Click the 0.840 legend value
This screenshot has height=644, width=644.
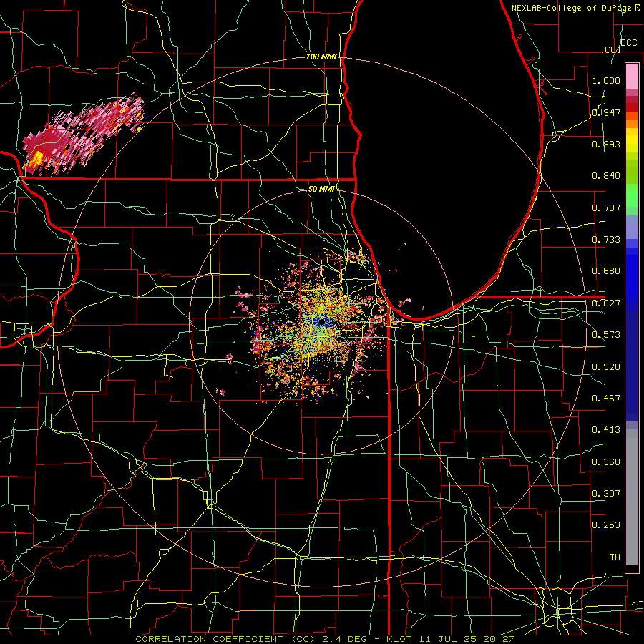(606, 176)
